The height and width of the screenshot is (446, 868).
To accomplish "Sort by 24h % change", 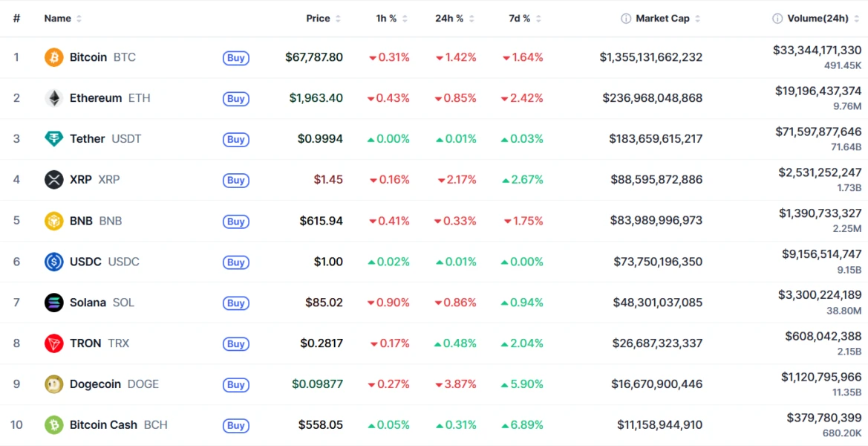I will [449, 19].
